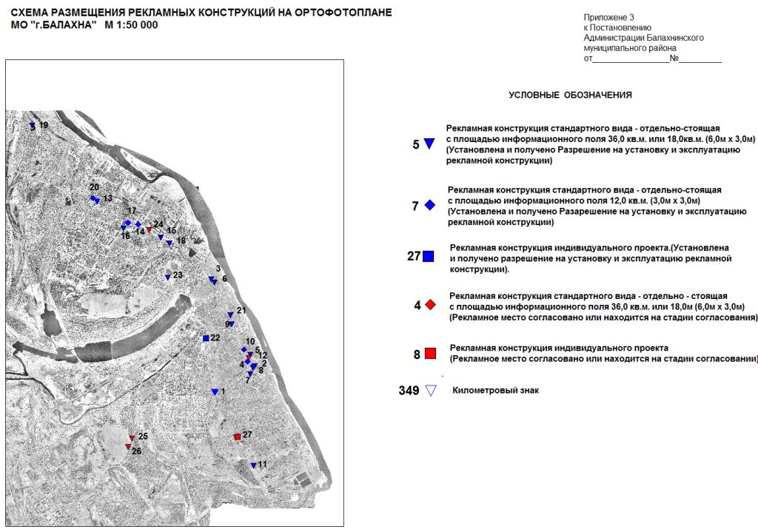Click blue square marker 22 on map

206,338
